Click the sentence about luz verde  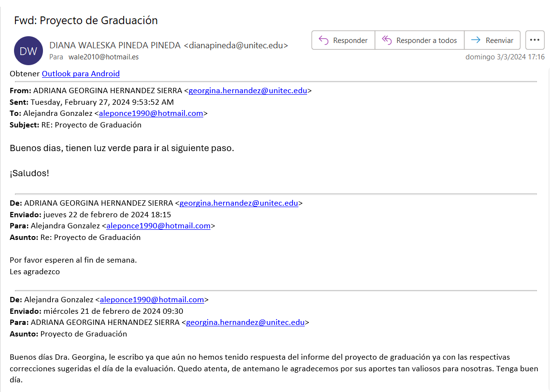(122, 148)
